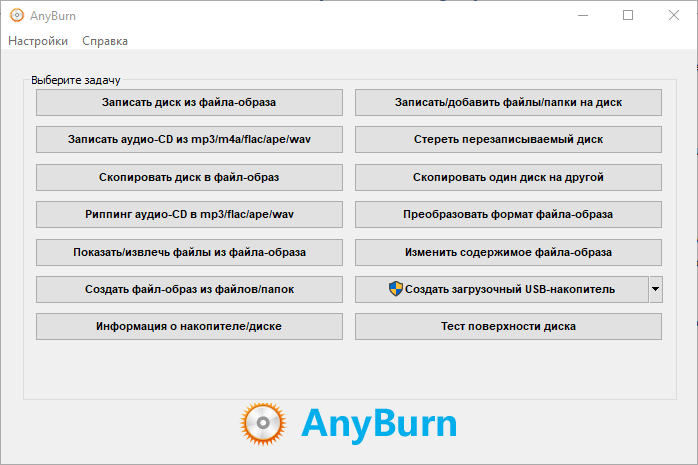Maximize the AnyBurn window
The height and width of the screenshot is (465, 698).
(x=628, y=16)
